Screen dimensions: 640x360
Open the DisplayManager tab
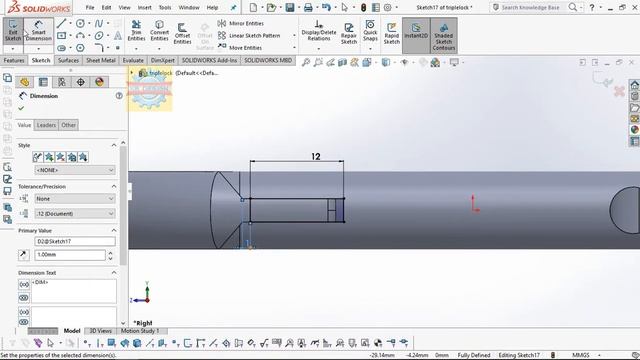(99, 82)
